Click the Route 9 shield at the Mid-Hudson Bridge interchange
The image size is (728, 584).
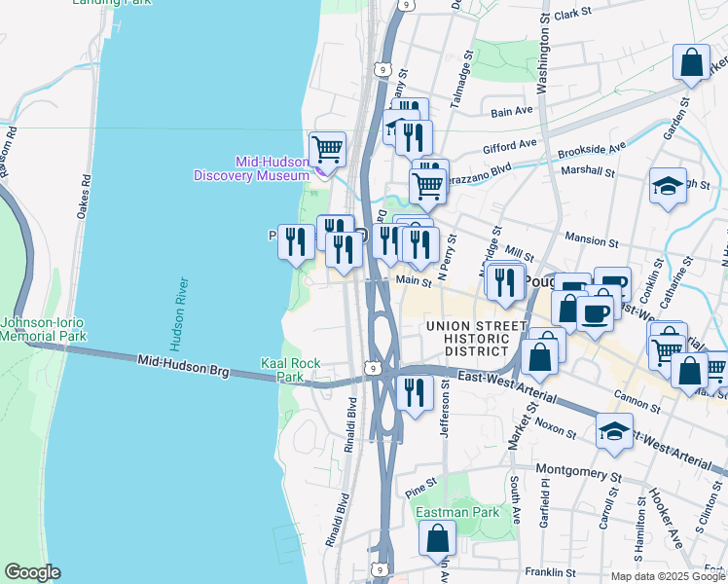[x=373, y=368]
